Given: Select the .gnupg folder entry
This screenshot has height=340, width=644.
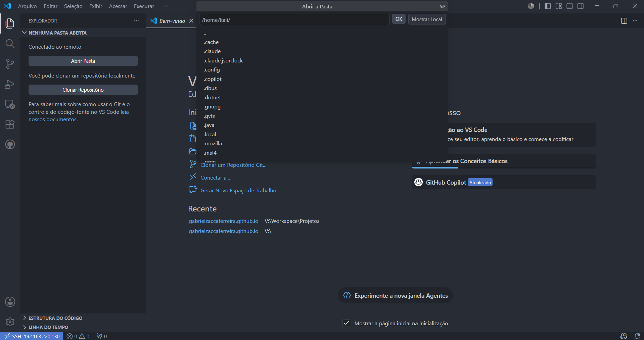Looking at the screenshot, I should [322, 106].
